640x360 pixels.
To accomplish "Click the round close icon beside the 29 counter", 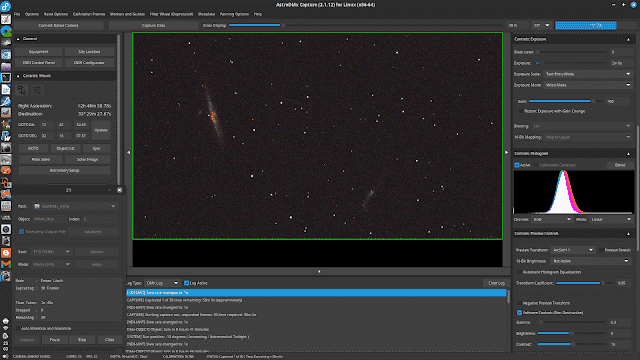I will pyautogui.click(x=120, y=190).
